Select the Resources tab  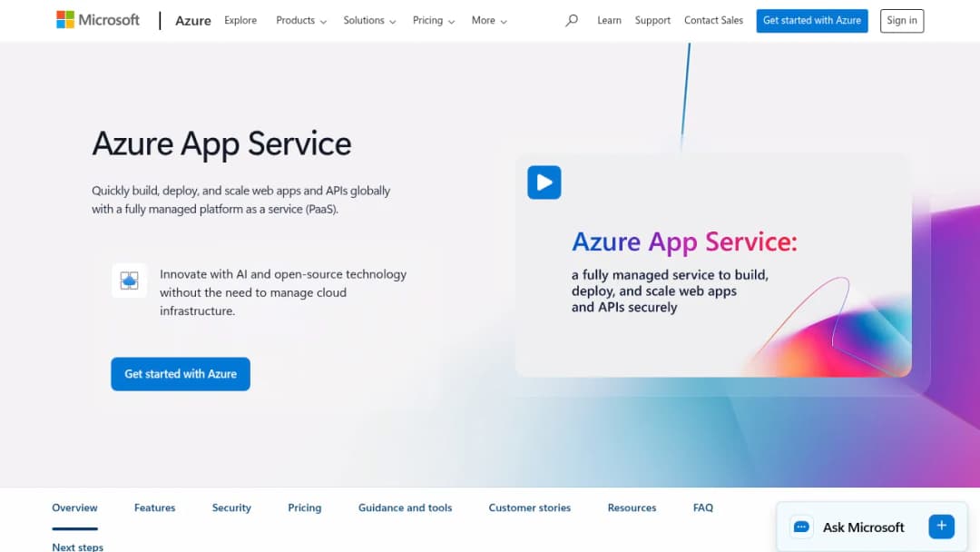coord(632,508)
